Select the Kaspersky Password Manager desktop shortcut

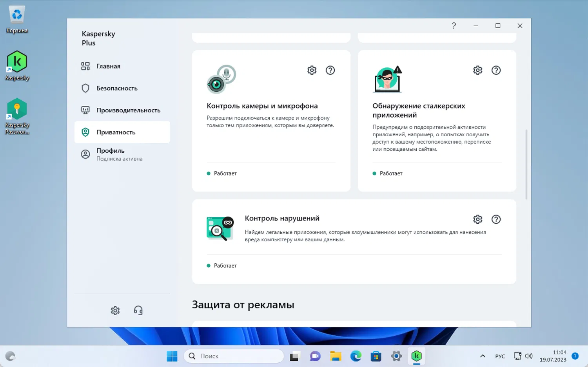click(x=17, y=116)
